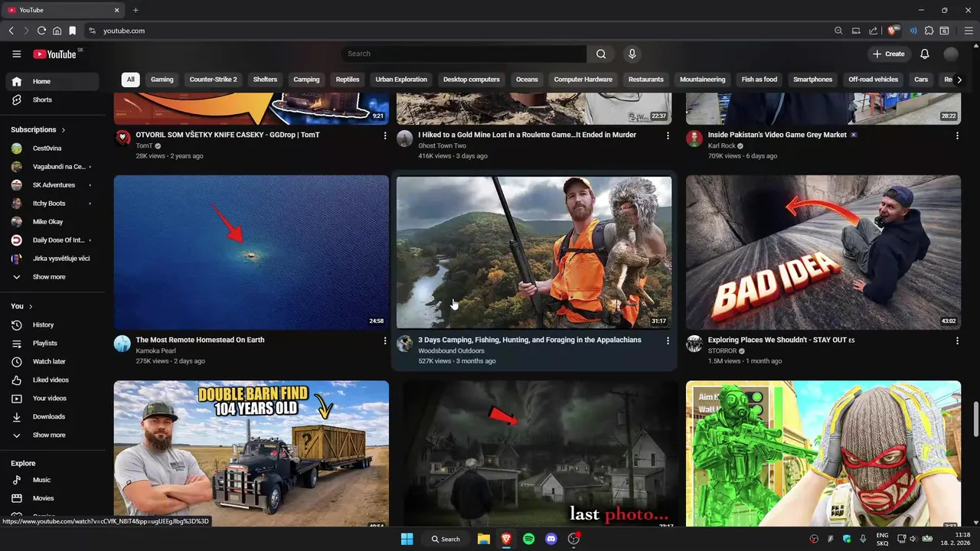Open Discord from the taskbar
The width and height of the screenshot is (980, 551).
[x=551, y=539]
